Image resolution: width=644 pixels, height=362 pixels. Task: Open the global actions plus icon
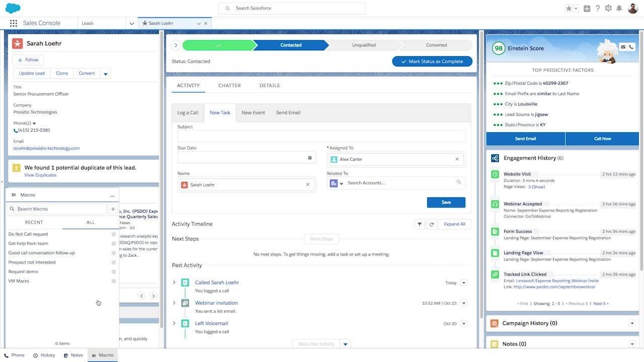point(587,9)
